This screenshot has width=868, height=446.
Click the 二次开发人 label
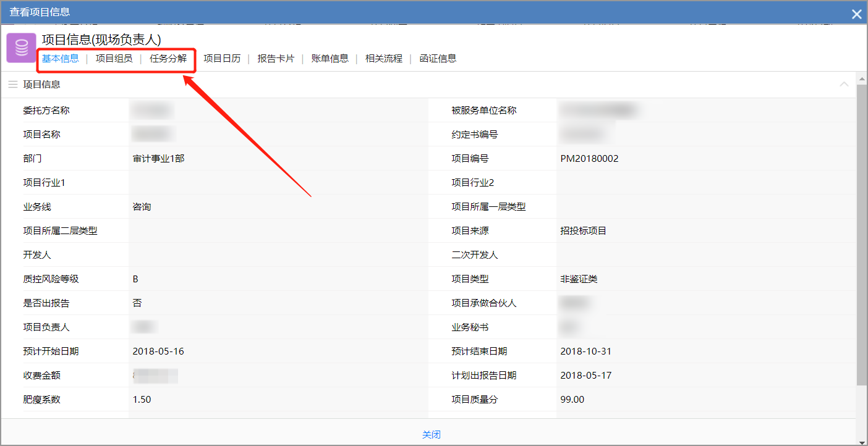(x=475, y=255)
